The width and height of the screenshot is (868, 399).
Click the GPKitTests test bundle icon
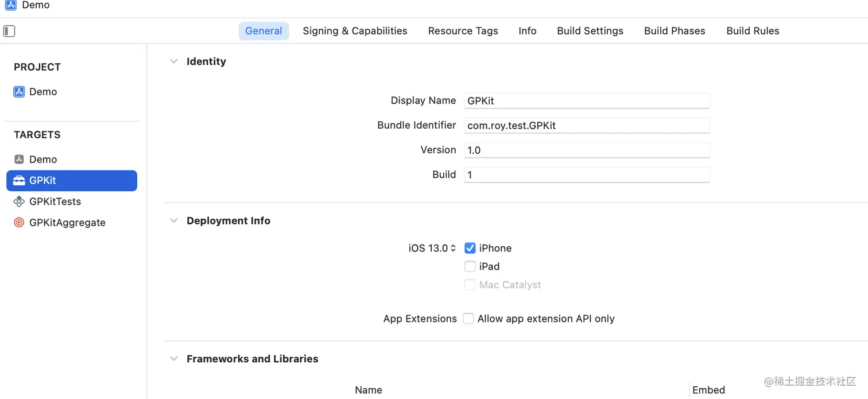19,202
